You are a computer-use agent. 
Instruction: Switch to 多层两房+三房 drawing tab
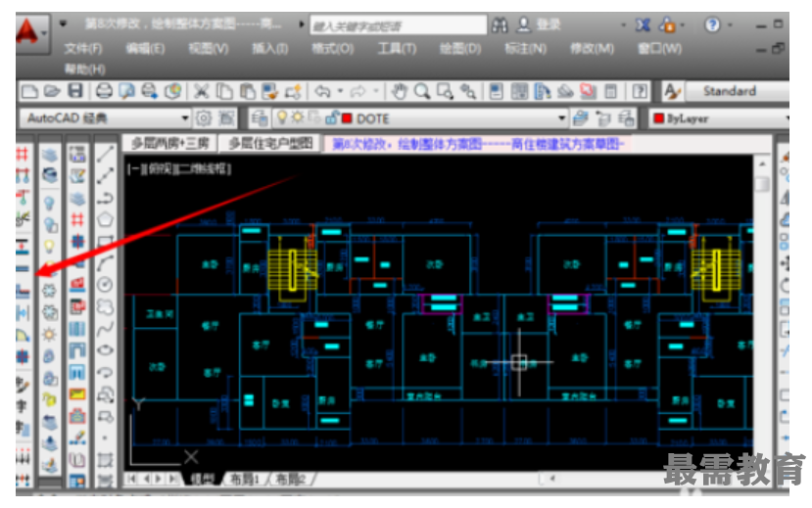tap(169, 143)
